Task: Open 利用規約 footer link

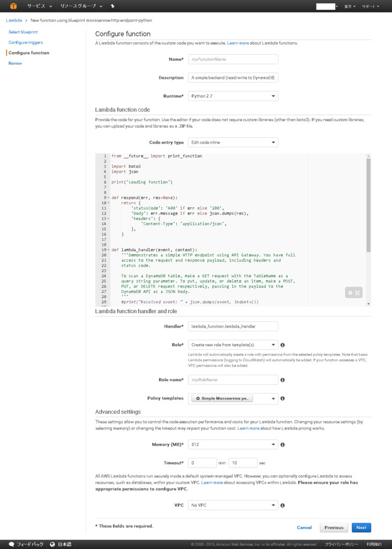Action: tap(374, 545)
